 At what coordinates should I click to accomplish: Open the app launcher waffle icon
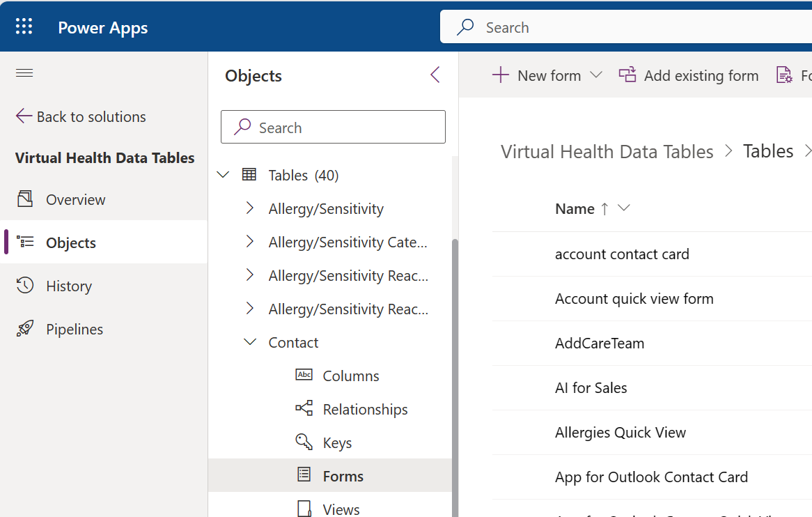pos(24,26)
